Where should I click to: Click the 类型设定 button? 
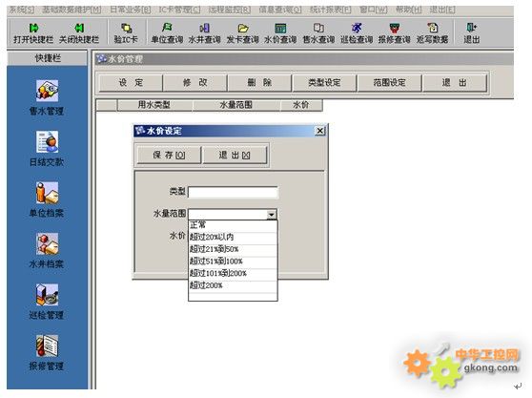(324, 82)
